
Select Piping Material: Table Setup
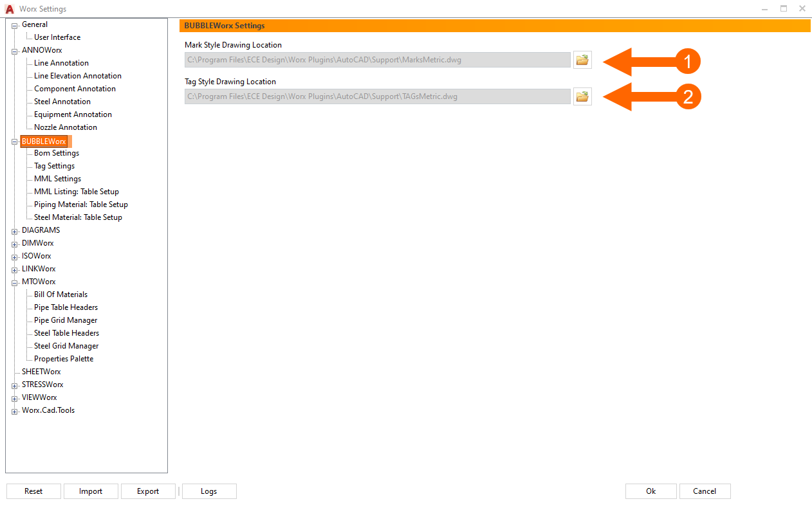[x=81, y=204]
